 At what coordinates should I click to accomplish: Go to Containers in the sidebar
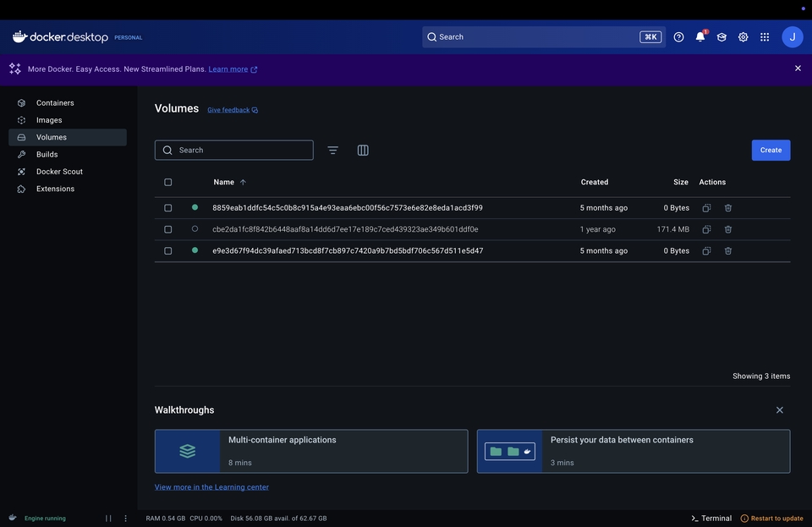coord(68,103)
